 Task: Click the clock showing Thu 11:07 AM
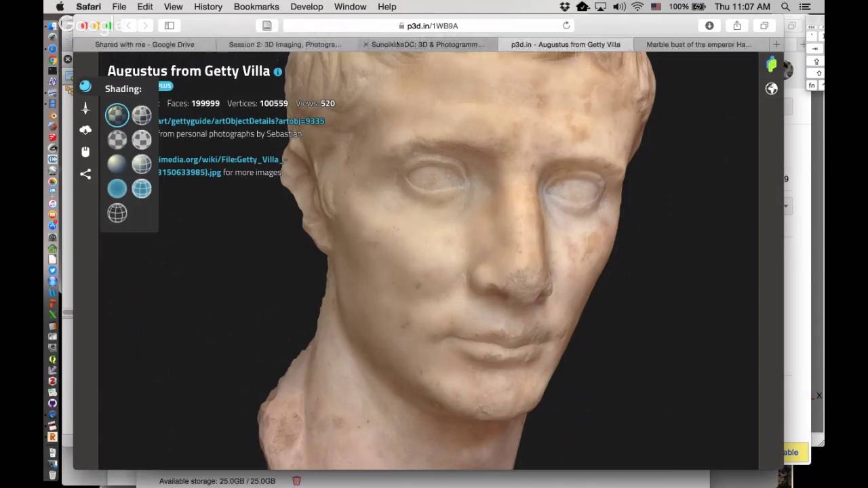[x=743, y=7]
